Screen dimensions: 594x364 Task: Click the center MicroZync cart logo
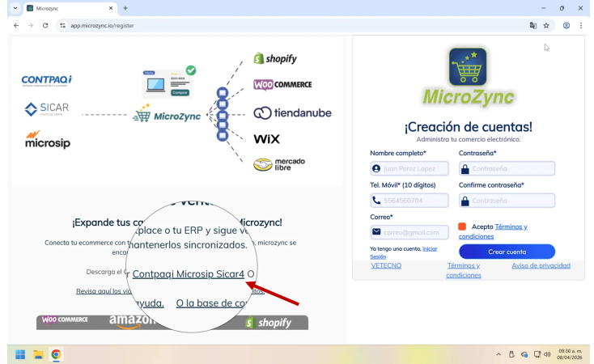[x=167, y=113]
